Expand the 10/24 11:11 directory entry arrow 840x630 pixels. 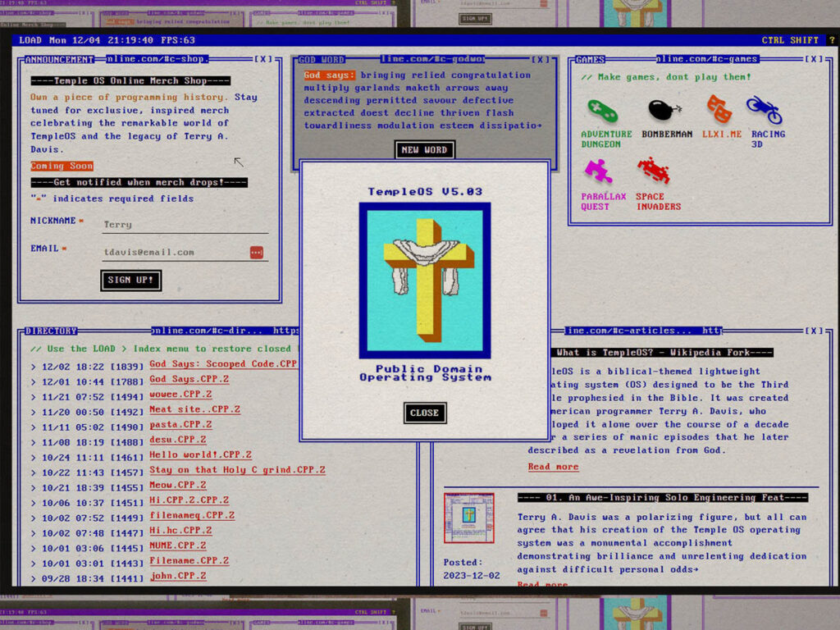[x=33, y=458]
